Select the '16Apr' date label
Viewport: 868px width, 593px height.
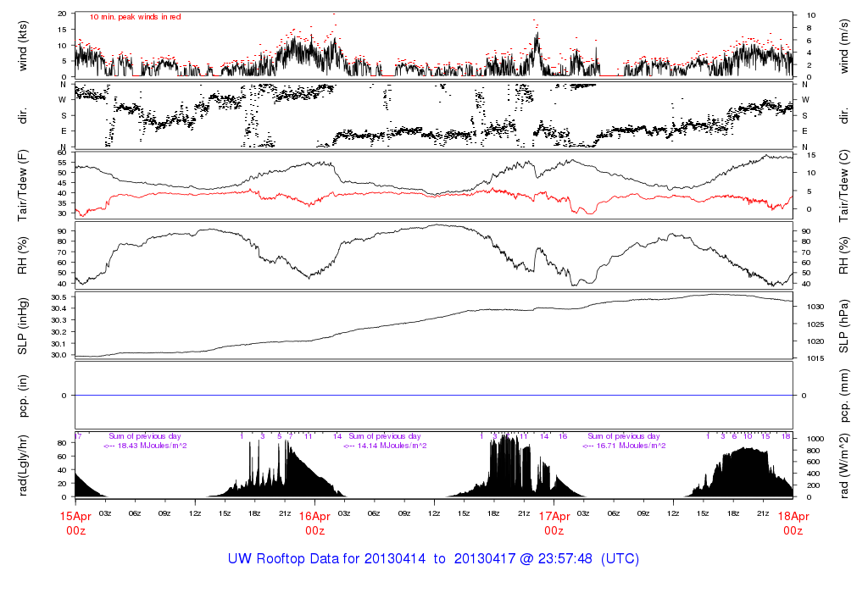pyautogui.click(x=314, y=517)
